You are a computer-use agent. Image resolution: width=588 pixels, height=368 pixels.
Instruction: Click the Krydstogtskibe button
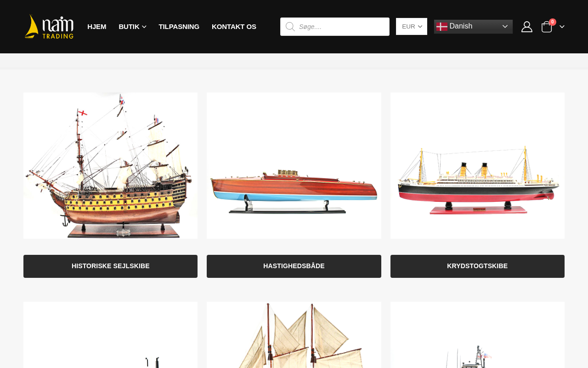(x=477, y=266)
